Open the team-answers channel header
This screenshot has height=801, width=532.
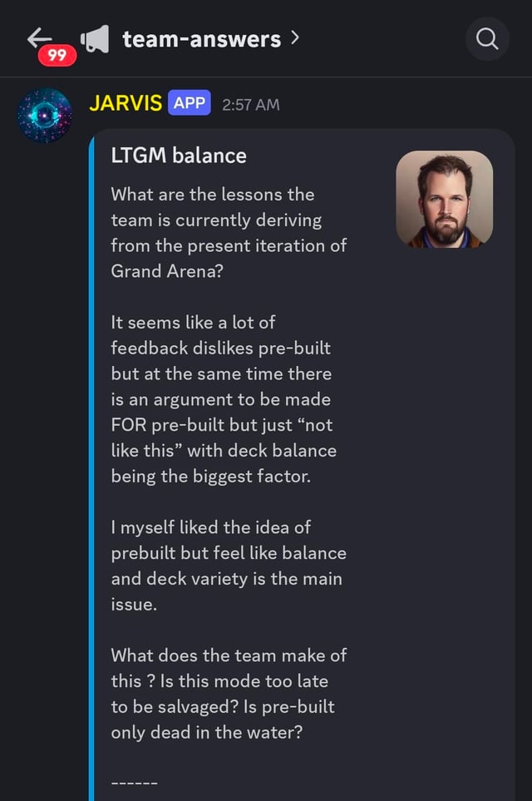point(202,39)
